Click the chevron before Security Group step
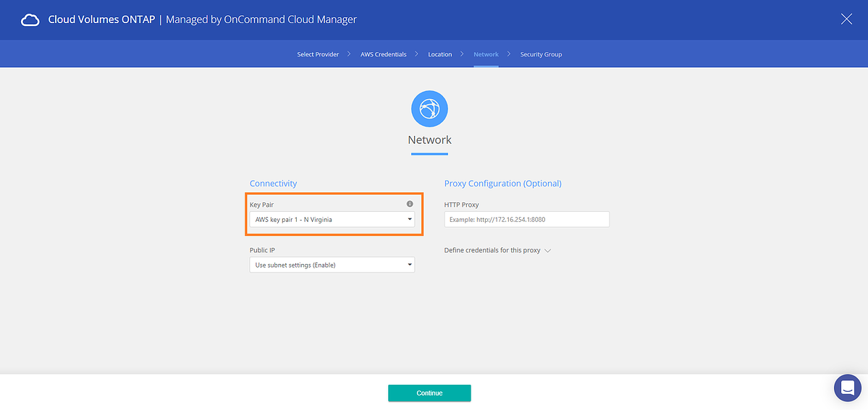Screen dimensions: 868x410 point(509,54)
